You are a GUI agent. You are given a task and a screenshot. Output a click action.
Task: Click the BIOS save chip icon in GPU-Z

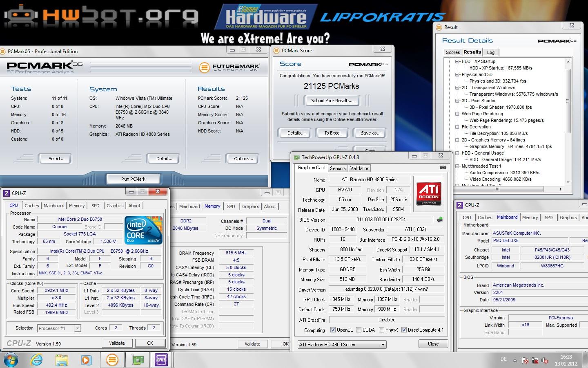click(440, 220)
